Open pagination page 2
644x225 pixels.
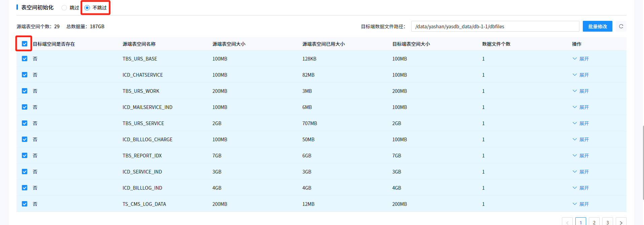(x=594, y=221)
